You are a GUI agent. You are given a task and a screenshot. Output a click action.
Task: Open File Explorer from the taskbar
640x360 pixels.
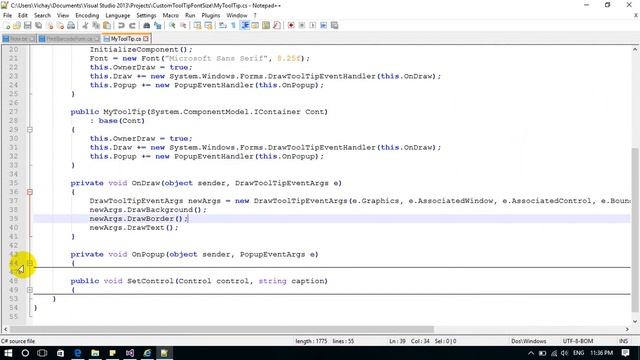95,353
